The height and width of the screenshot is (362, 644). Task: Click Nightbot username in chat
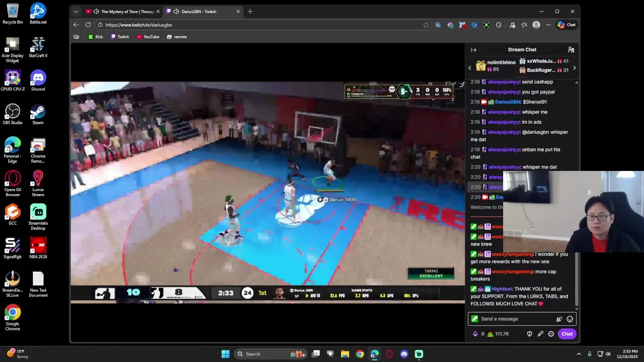(502, 289)
